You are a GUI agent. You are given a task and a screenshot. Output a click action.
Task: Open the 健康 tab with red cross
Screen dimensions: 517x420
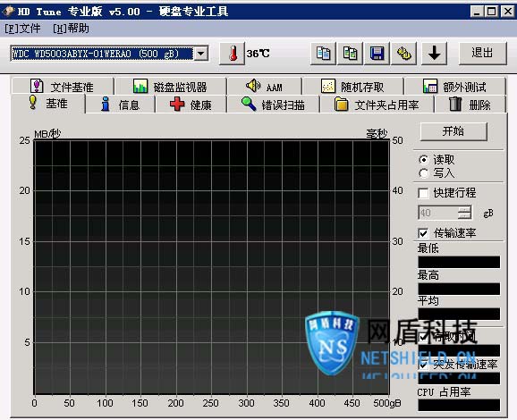pos(191,105)
